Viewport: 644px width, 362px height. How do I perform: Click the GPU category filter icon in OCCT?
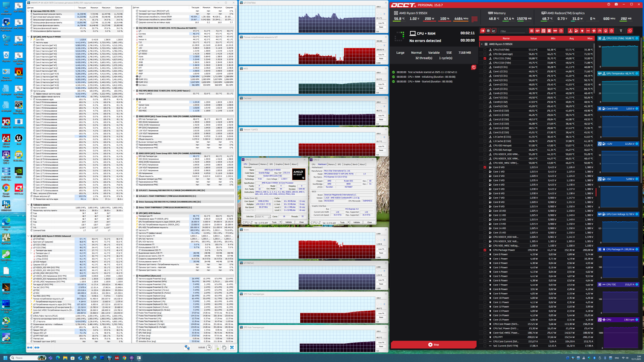[x=538, y=31]
